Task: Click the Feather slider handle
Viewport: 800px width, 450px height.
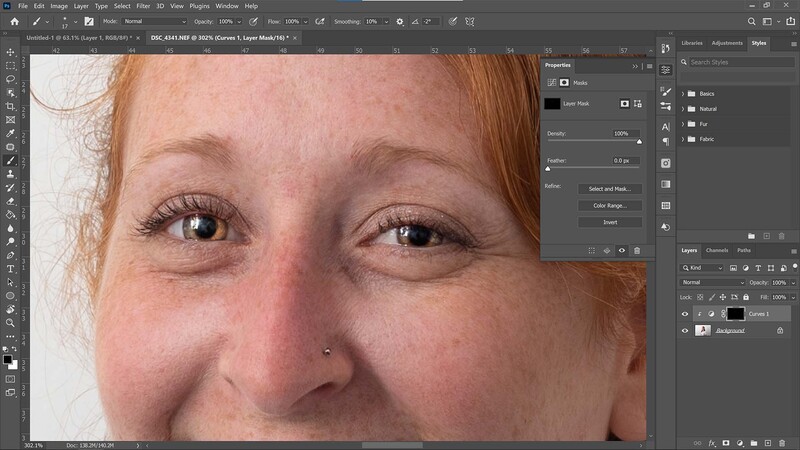Action: [x=548, y=168]
